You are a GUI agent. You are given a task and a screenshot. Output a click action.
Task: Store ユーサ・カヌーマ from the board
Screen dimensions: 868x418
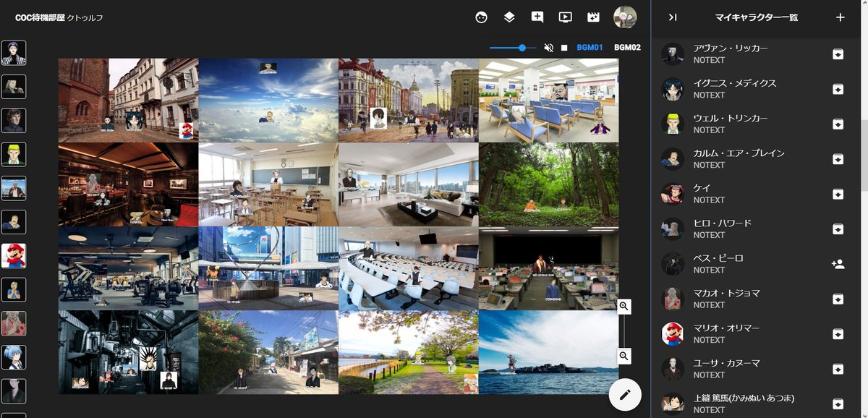click(838, 369)
